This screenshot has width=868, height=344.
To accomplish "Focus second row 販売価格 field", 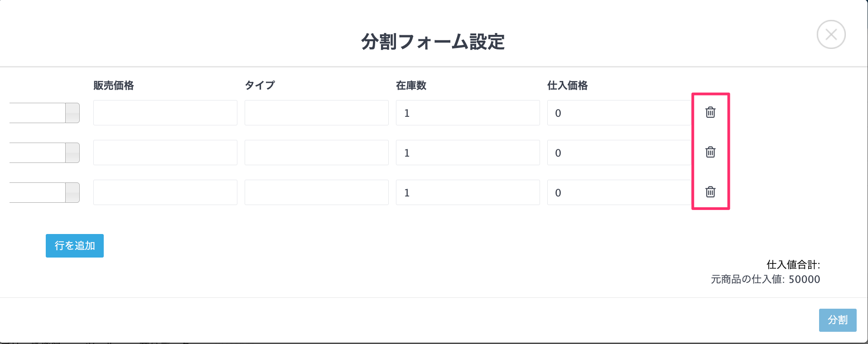I will [x=165, y=153].
